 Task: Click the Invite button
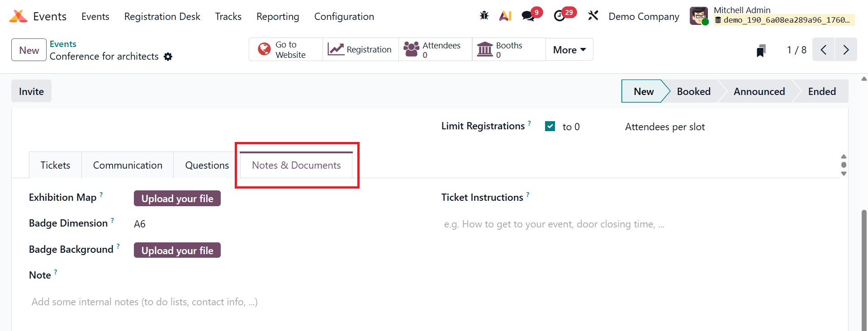[31, 91]
